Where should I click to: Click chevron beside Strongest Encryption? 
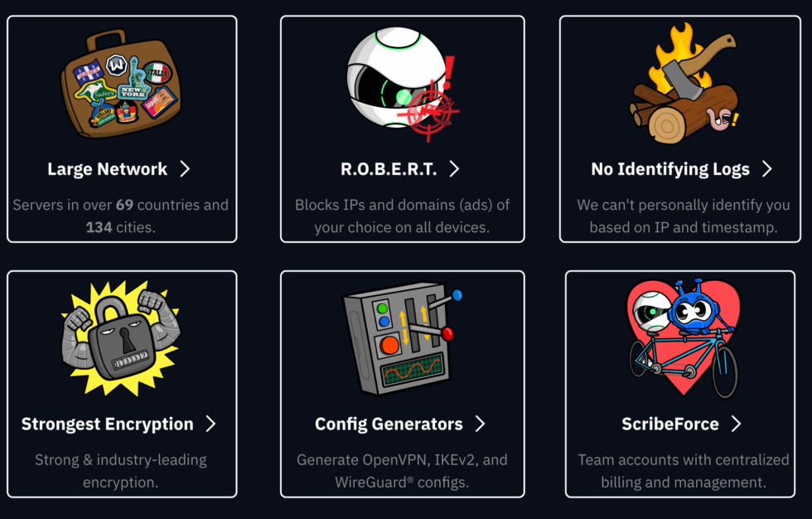coord(210,424)
